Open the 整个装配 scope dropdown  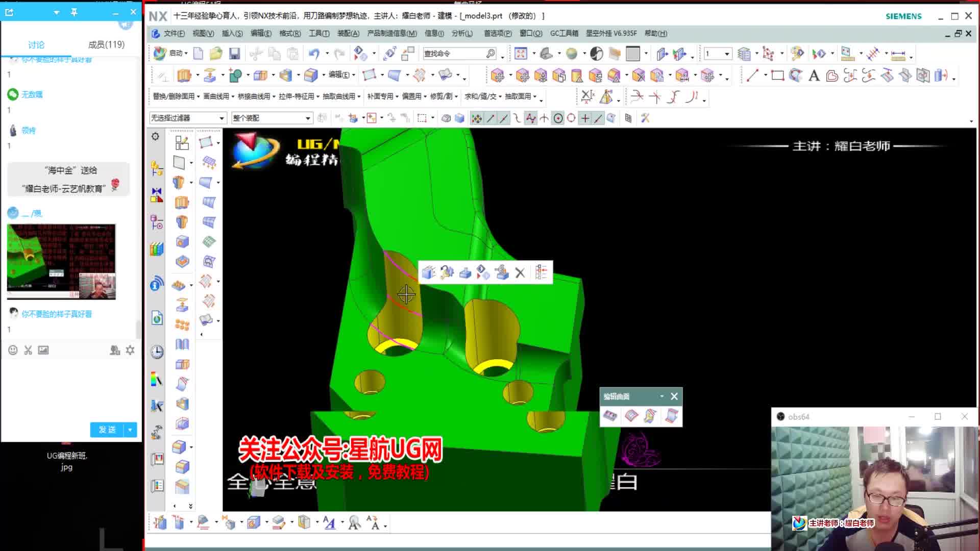[307, 118]
